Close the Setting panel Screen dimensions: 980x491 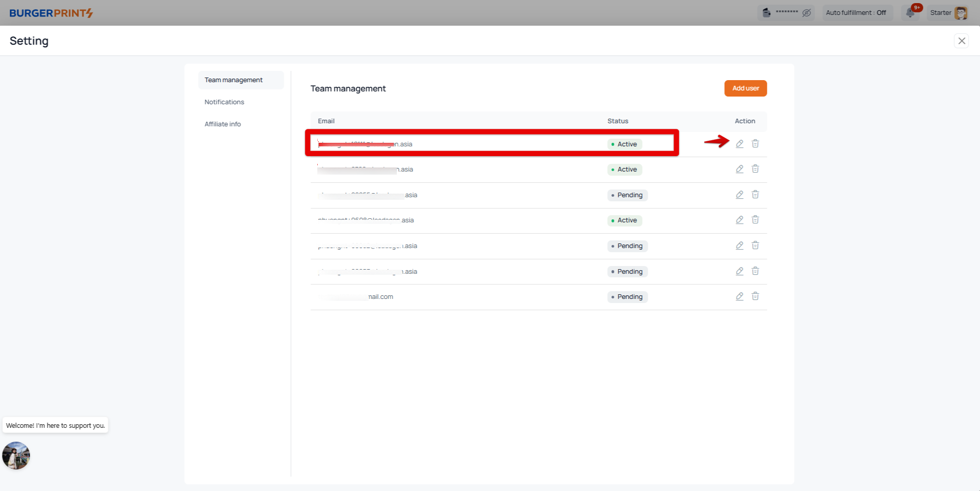pyautogui.click(x=962, y=41)
